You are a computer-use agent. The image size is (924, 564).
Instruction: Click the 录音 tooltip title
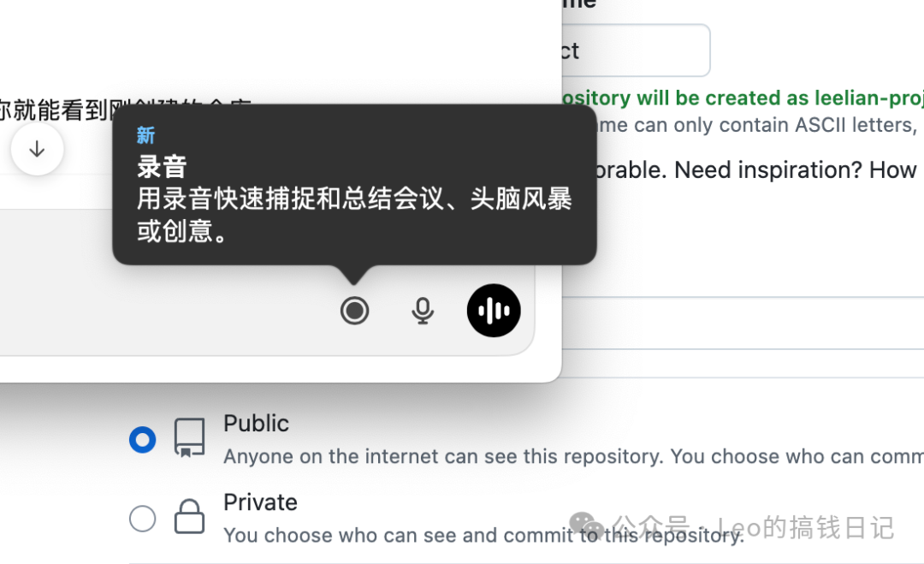(162, 167)
